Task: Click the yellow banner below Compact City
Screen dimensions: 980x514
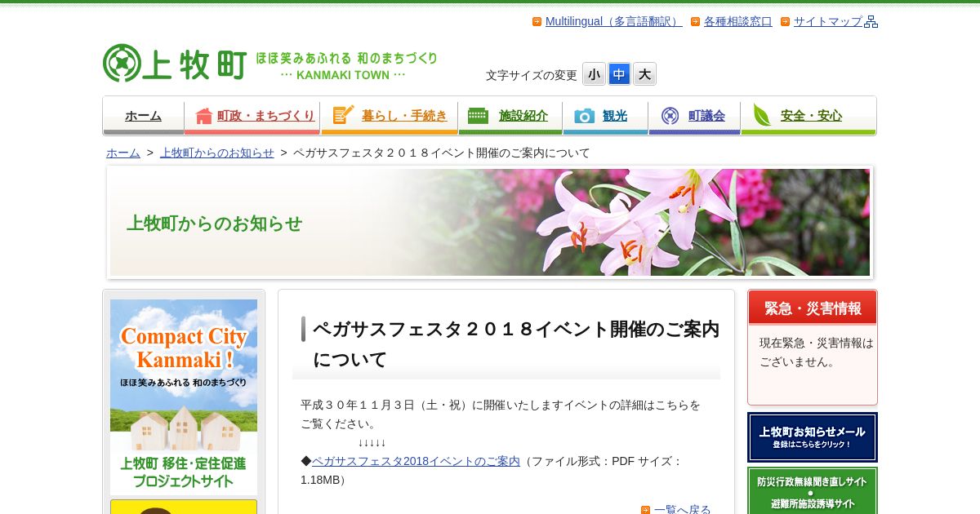Action: [x=184, y=507]
